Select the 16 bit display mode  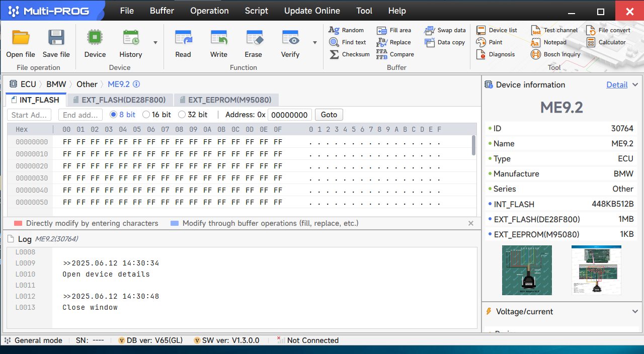156,115
